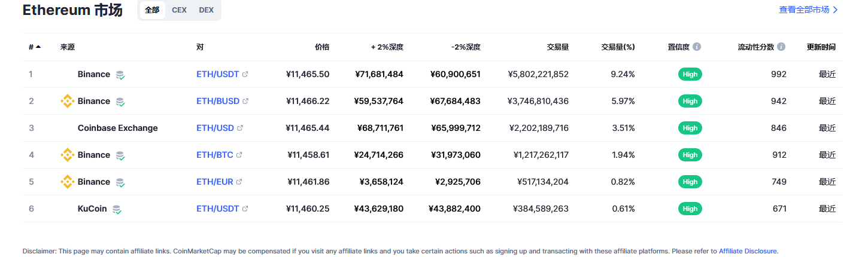The image size is (868, 257).
Task: Click Coinbase Exchange source name
Action: (118, 128)
